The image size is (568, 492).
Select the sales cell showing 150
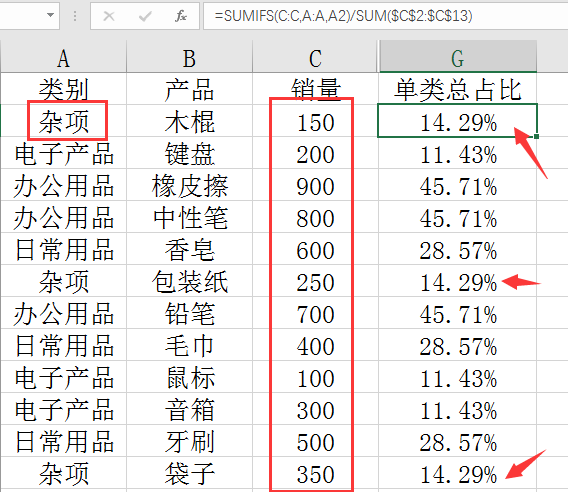(315, 121)
